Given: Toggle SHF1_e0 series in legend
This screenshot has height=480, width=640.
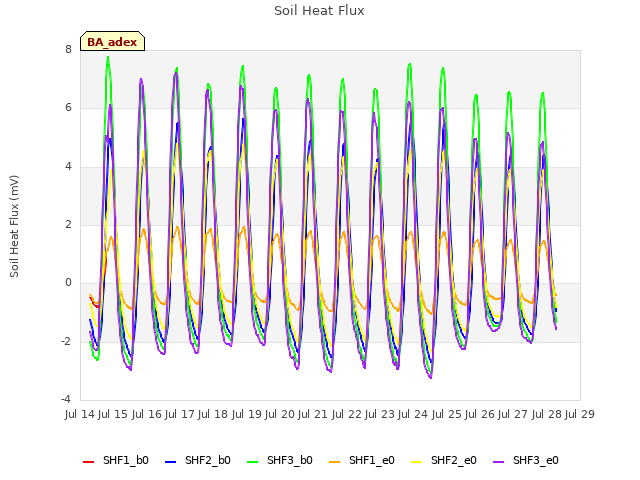Looking at the screenshot, I should coord(362,460).
